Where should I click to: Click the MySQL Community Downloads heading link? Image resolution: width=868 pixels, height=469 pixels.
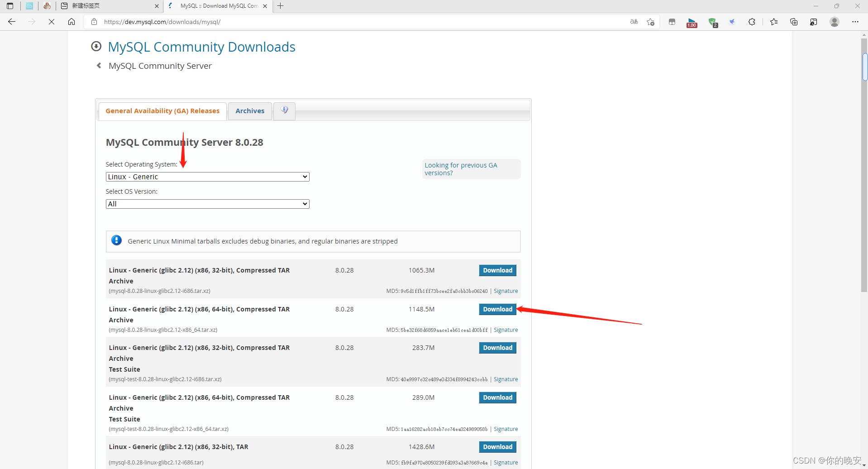click(x=201, y=47)
